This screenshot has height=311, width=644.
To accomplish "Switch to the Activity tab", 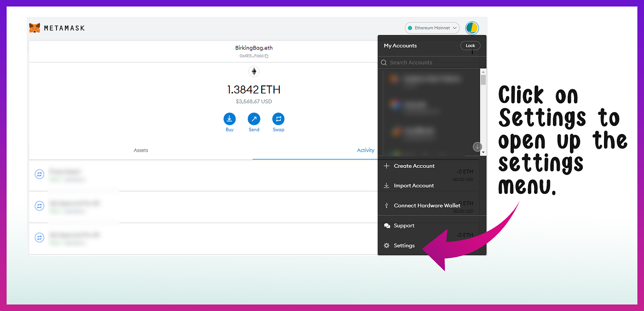I will [366, 150].
